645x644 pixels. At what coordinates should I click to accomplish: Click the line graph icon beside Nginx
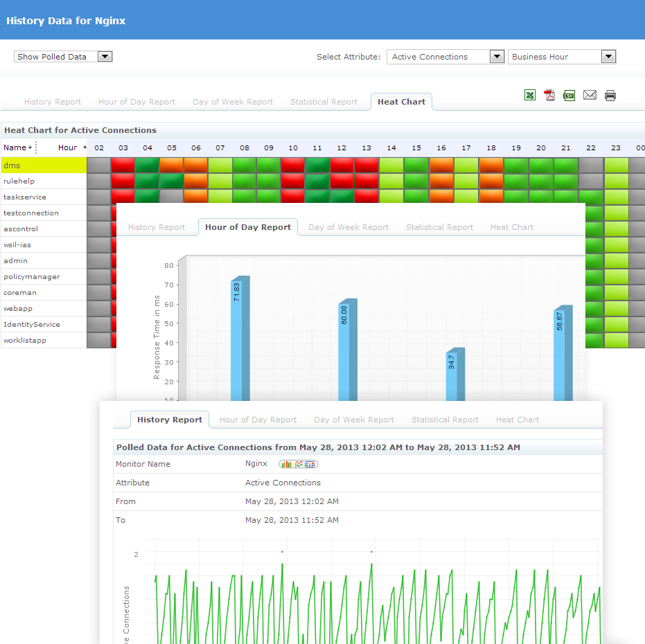[299, 464]
